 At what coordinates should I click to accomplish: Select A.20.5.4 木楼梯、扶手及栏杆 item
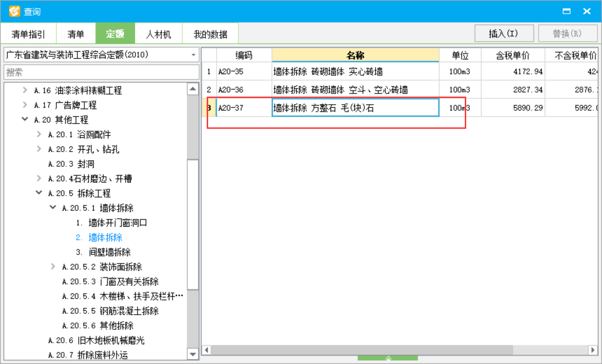[122, 296]
